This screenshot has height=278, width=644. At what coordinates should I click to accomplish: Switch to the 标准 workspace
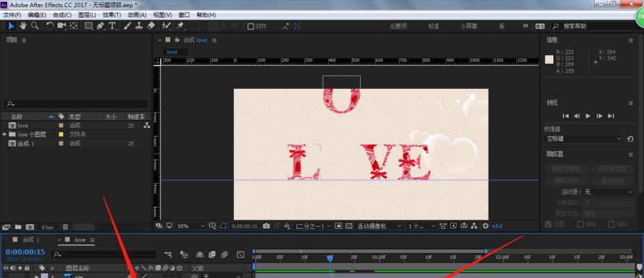coord(434,26)
